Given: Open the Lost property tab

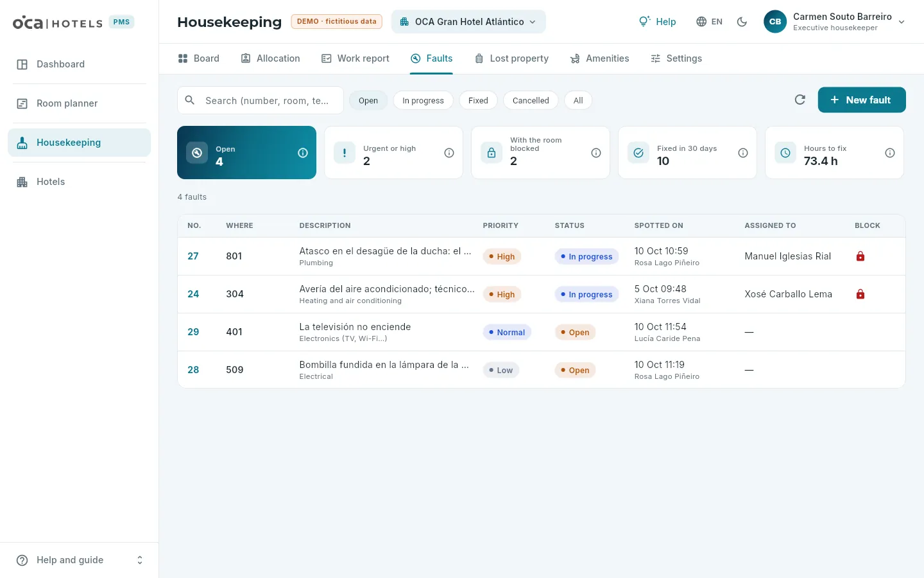Looking at the screenshot, I should 511,58.
